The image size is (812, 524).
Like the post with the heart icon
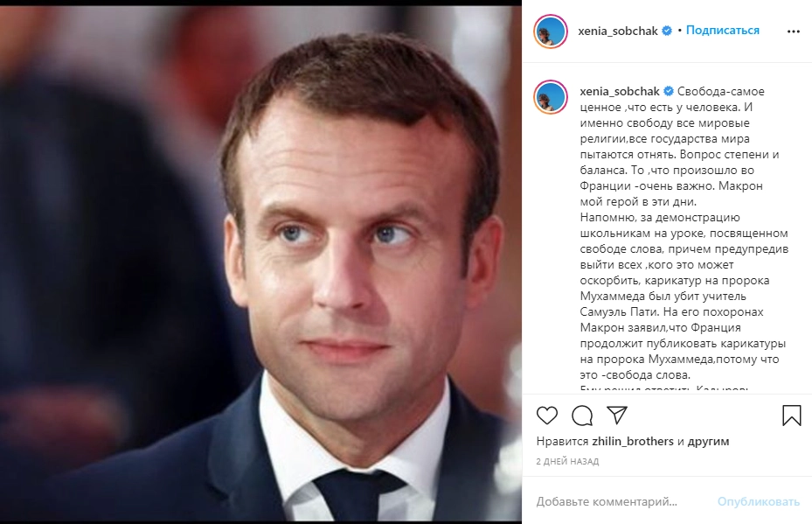click(x=547, y=416)
